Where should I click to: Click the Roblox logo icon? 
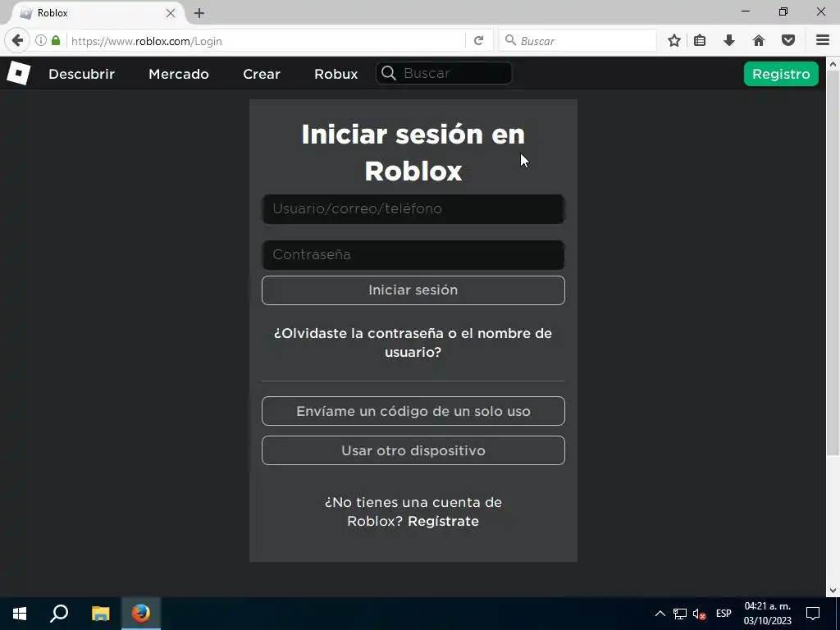pos(18,73)
